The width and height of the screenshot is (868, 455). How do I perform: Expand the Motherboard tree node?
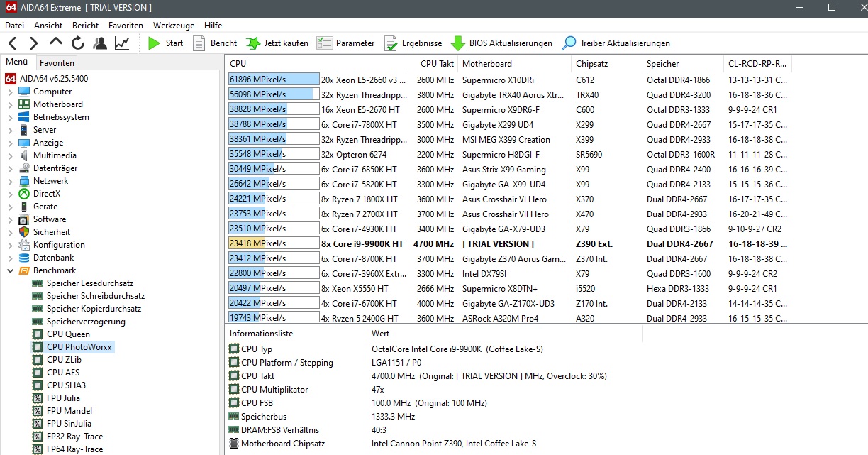[x=10, y=104]
